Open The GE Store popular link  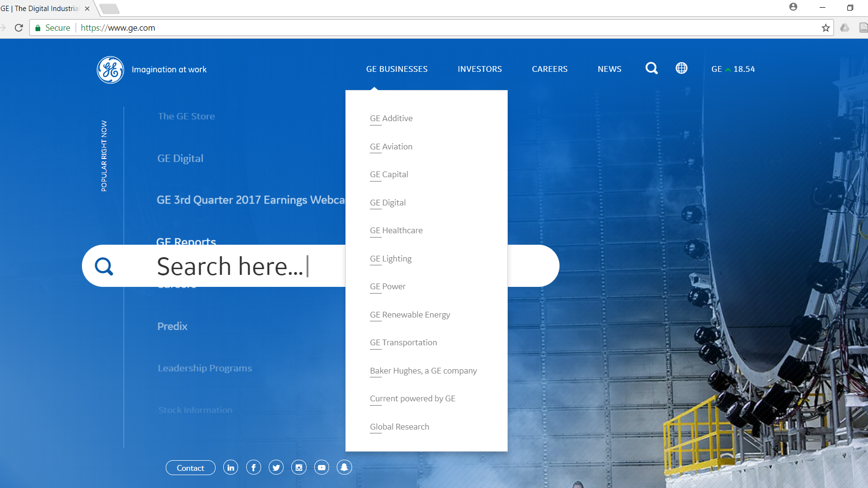(x=186, y=116)
